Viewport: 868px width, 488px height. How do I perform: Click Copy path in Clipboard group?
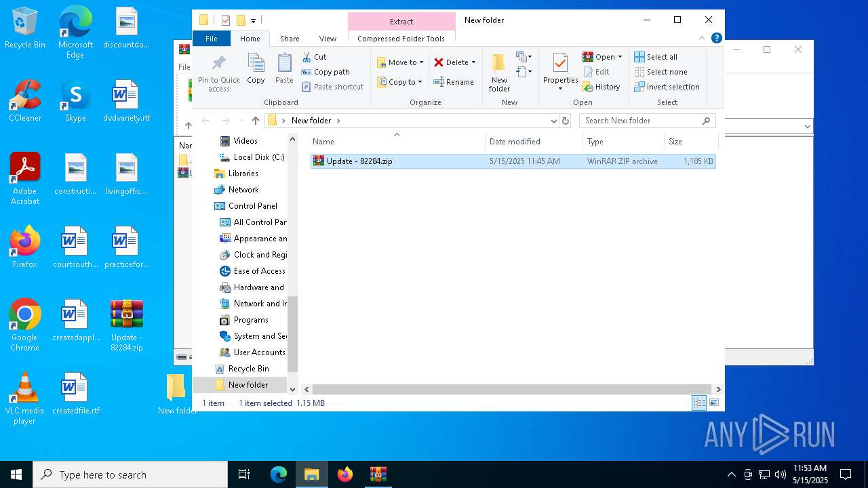325,72
